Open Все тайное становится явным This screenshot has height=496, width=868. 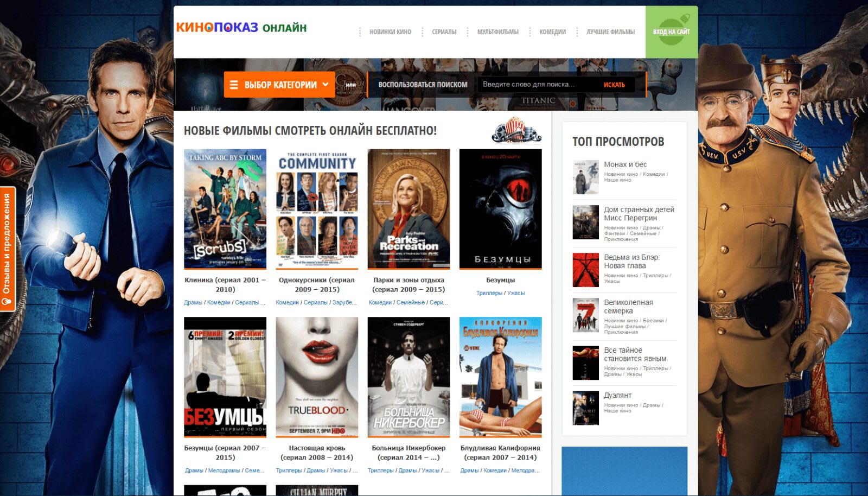635,354
